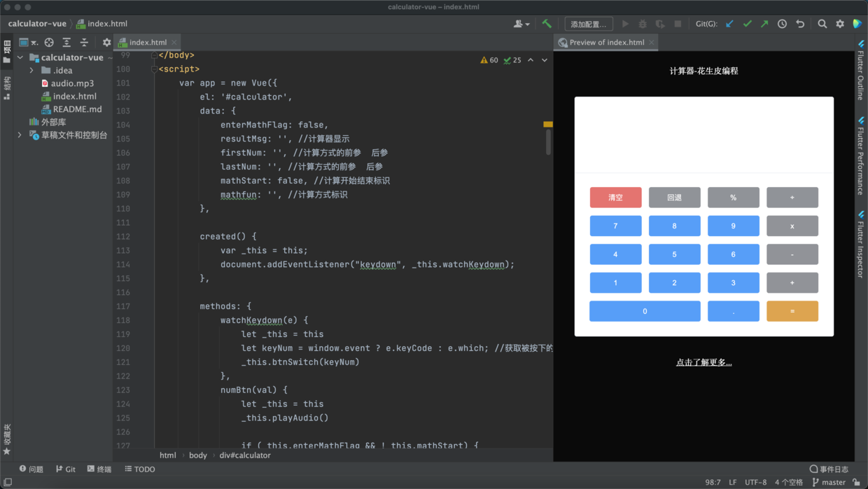Click the colorful JetBrains logo icon at top right
Viewport: 868px width, 489px height.
pos(857,24)
